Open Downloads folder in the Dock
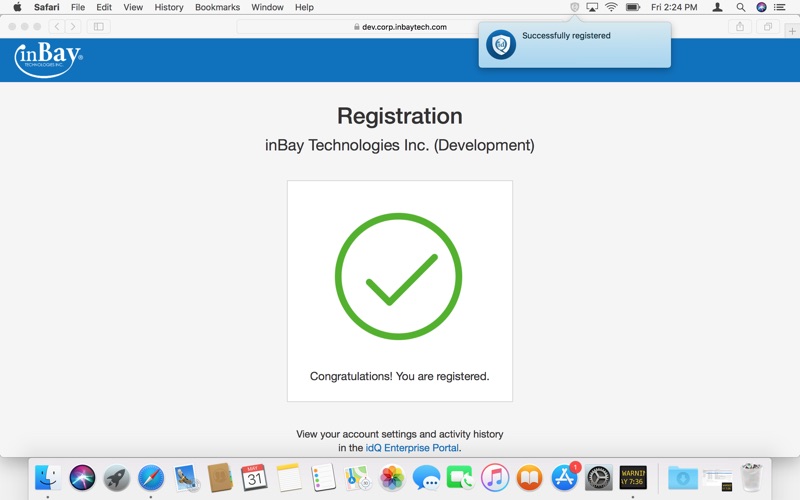This screenshot has height=500, width=800. tap(683, 479)
